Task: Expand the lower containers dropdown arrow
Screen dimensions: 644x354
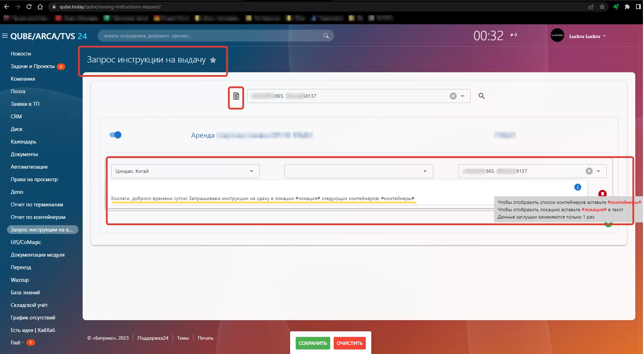Action: 598,171
